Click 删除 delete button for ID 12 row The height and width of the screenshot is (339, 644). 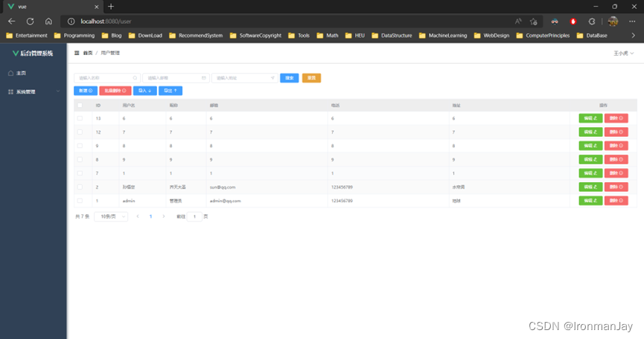[616, 132]
